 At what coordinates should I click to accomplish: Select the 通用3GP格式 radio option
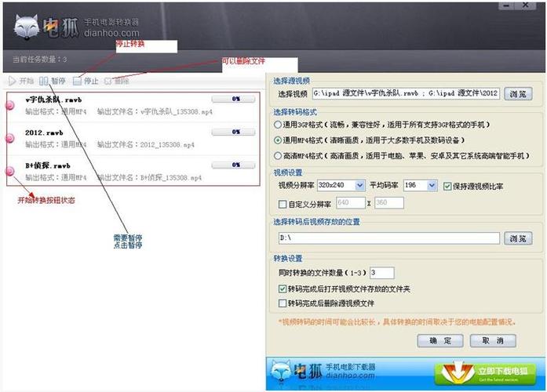[278, 124]
